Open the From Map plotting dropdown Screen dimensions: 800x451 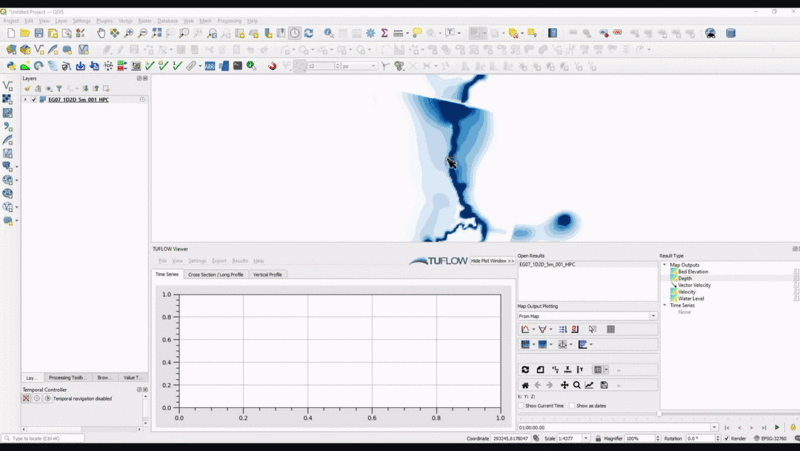pyautogui.click(x=586, y=316)
